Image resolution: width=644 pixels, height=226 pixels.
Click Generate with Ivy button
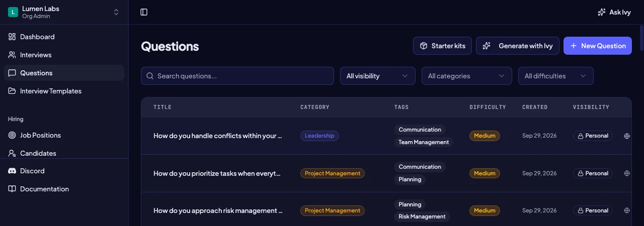point(518,46)
